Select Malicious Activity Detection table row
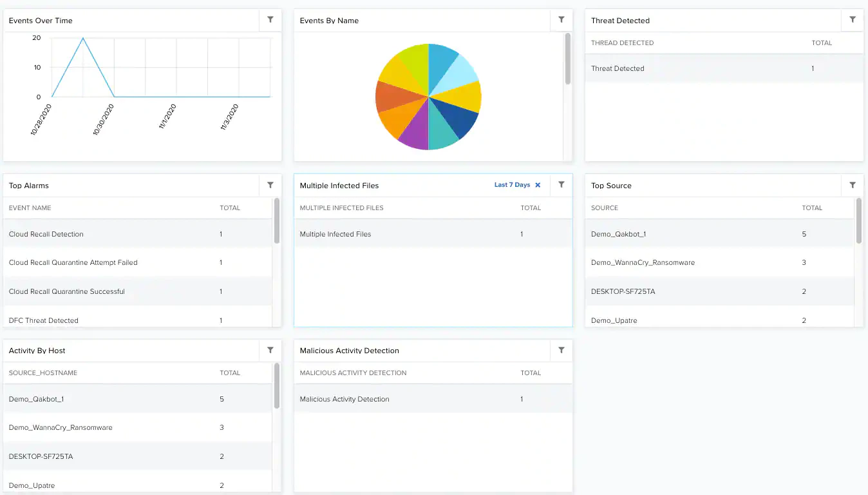The width and height of the screenshot is (868, 495). [x=433, y=399]
